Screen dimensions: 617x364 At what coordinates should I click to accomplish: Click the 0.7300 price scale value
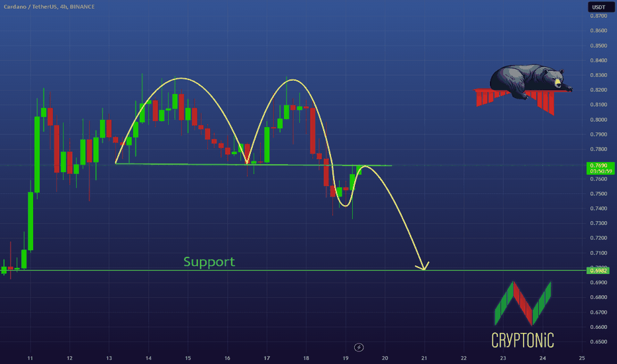pos(598,223)
